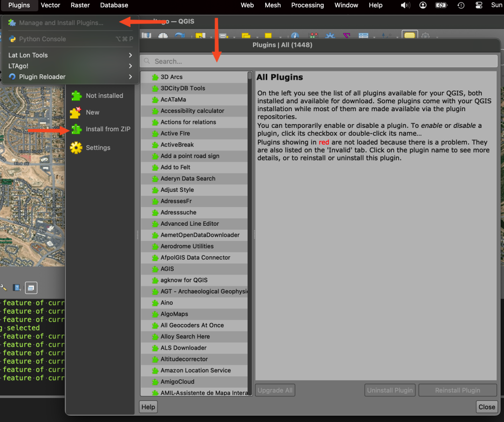
Task: Open Python Console from Plugins menu
Action: coord(70,39)
